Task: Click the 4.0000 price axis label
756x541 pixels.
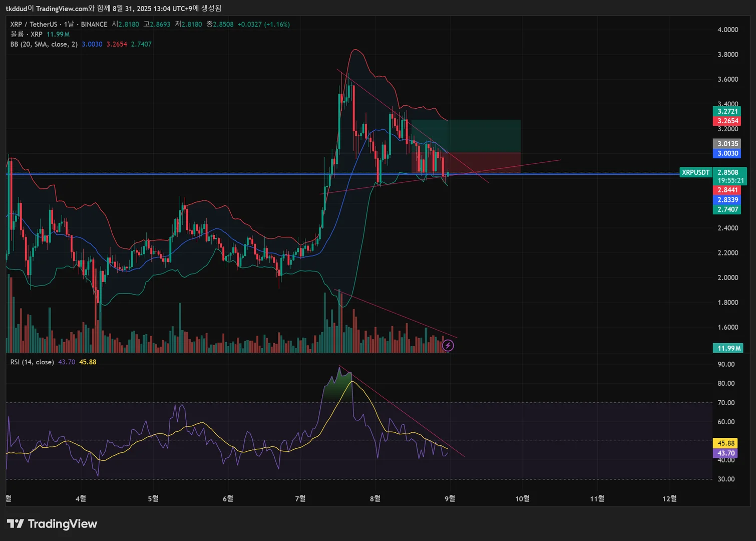Action: [727, 30]
